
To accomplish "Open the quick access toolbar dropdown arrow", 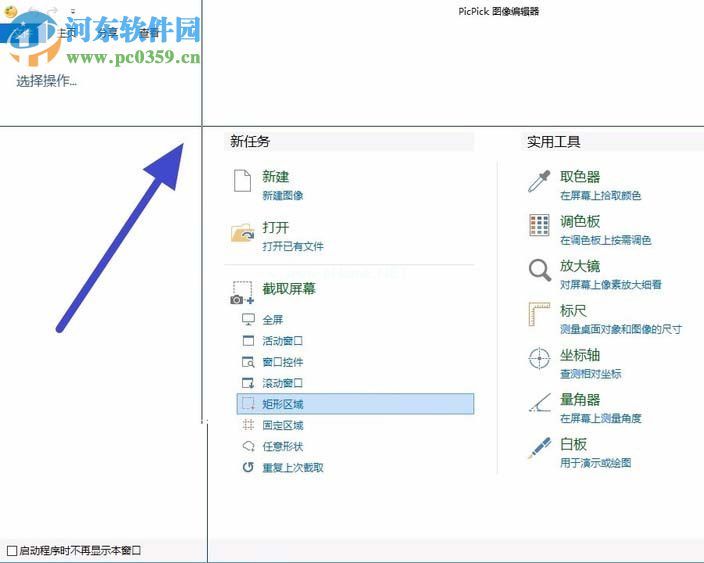I will [x=73, y=11].
